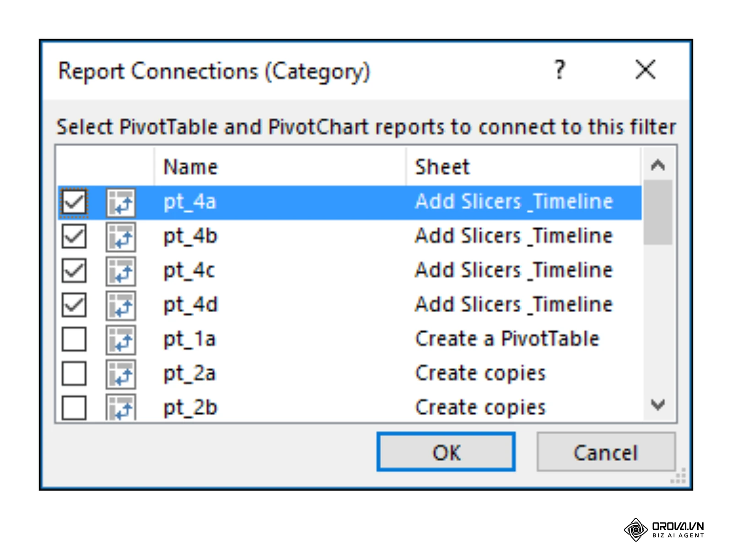Dismiss the dialog with Cancel
Screen dimensions: 732x560
pos(606,452)
